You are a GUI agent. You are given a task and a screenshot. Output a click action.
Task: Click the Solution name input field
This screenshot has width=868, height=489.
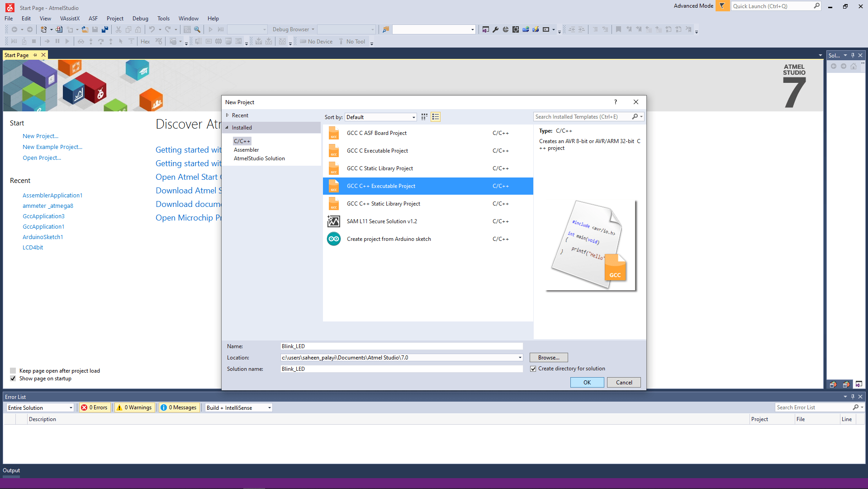[401, 369]
